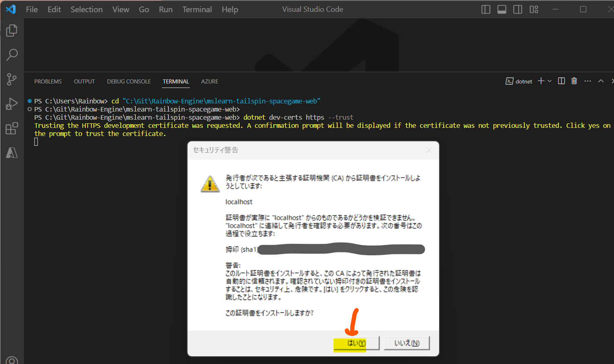Open the Run menu

(166, 9)
